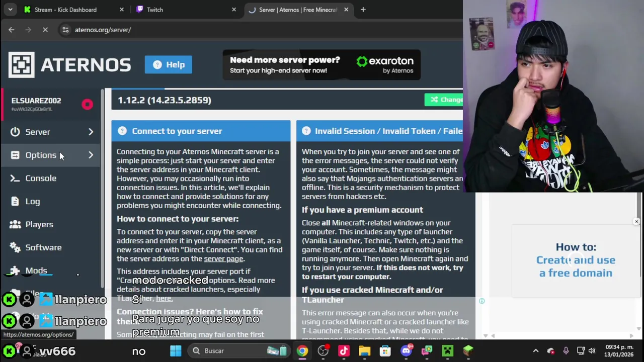Click the version text 1.12.2 (14.23.5.2859)
Viewport: 644px width, 362px height.
pos(165,100)
